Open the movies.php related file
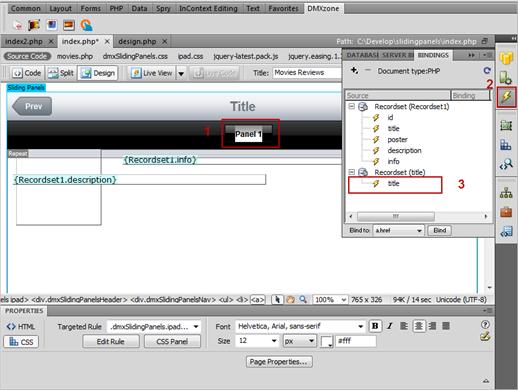518x390 pixels. tap(75, 56)
